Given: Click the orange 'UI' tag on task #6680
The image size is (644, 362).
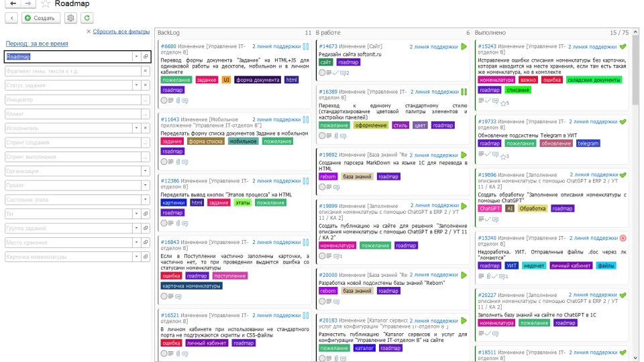Looking at the screenshot, I should [226, 80].
